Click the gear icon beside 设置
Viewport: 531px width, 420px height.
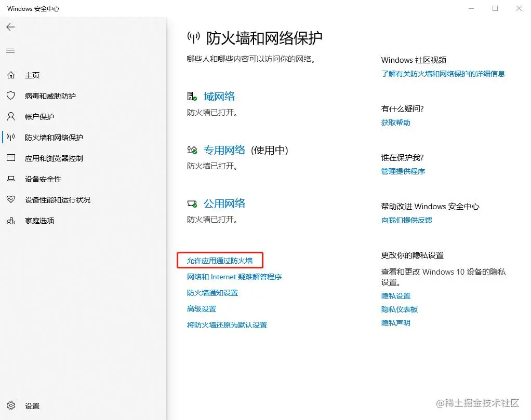11,405
